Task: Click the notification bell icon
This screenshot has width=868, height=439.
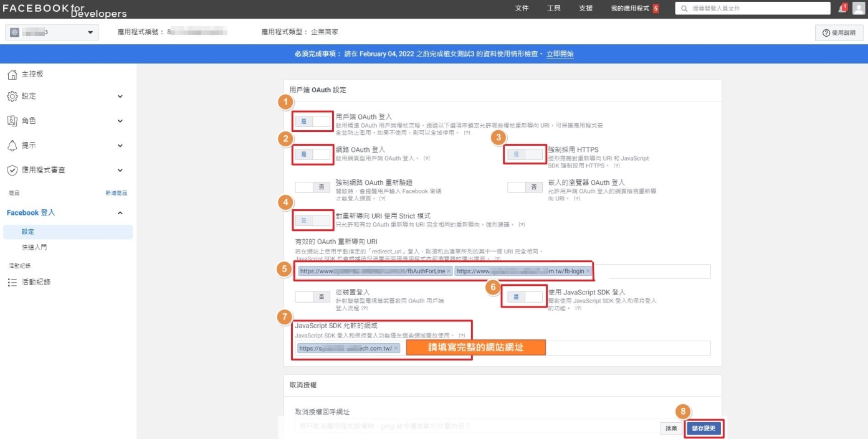Action: [842, 8]
